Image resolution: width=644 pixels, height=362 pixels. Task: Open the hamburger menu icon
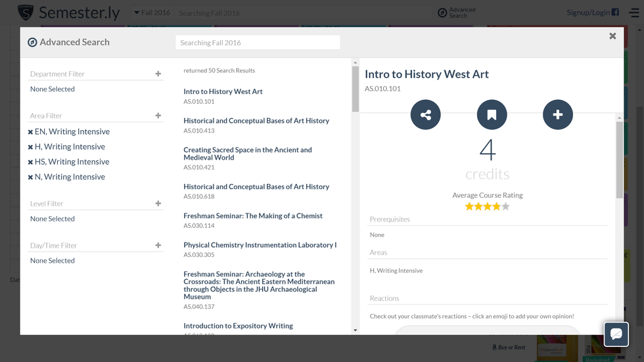[x=633, y=12]
